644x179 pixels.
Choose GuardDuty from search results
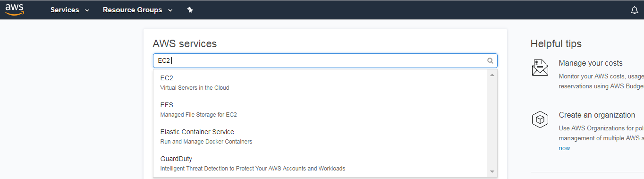(321, 163)
